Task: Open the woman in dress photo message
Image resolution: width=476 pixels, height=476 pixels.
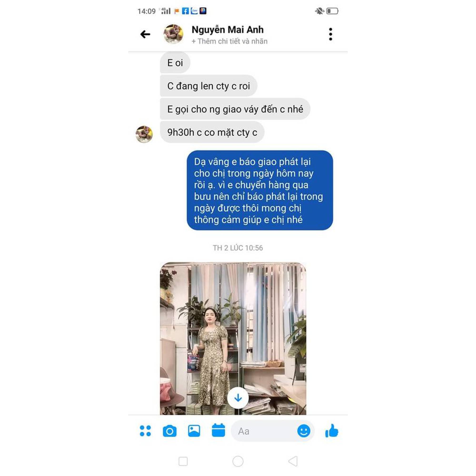Action: point(233,338)
